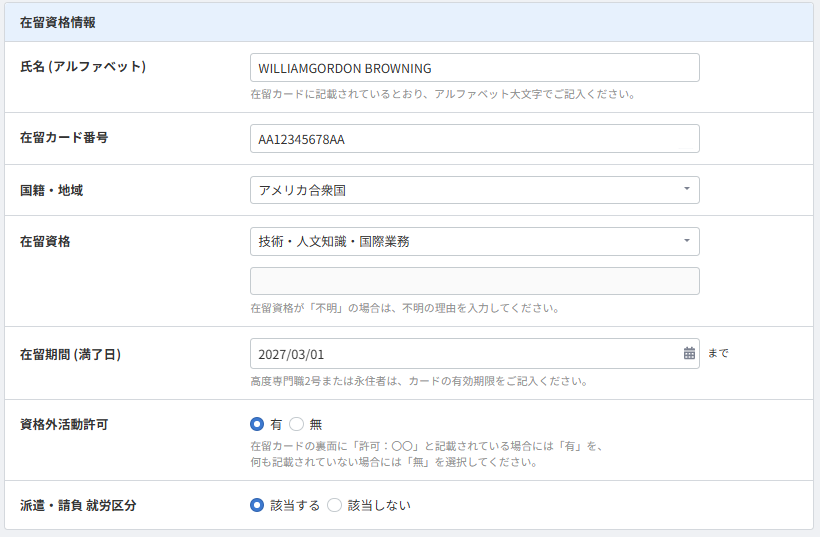Click the 在留資格 field label
Screen dimensions: 820x537
pyautogui.click(x=45, y=242)
